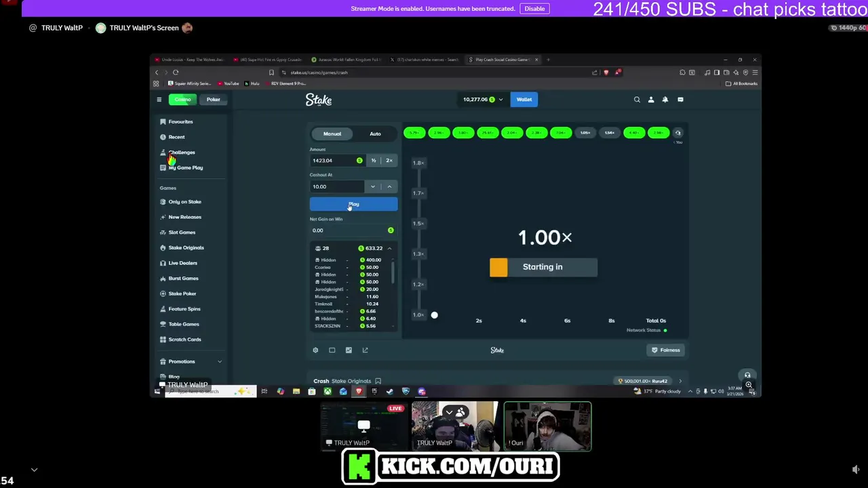Viewport: 868px width, 488px height.
Task: Click the Windows Start button
Action: coord(157,391)
